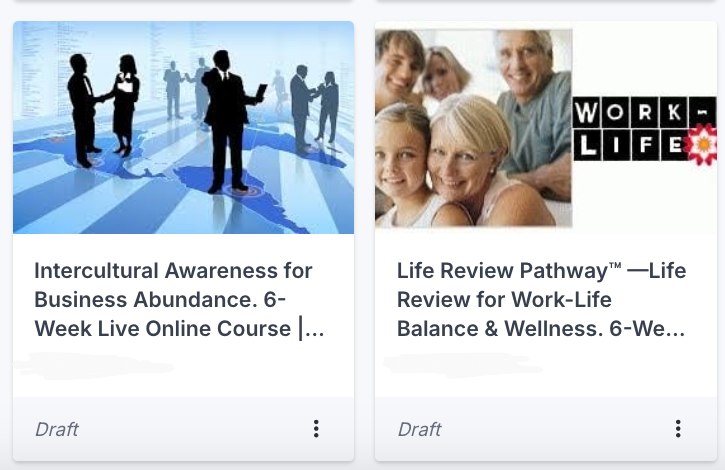Click the WORK-LIFE block letter logo
Image resolution: width=725 pixels, height=470 pixels.
pos(645,129)
